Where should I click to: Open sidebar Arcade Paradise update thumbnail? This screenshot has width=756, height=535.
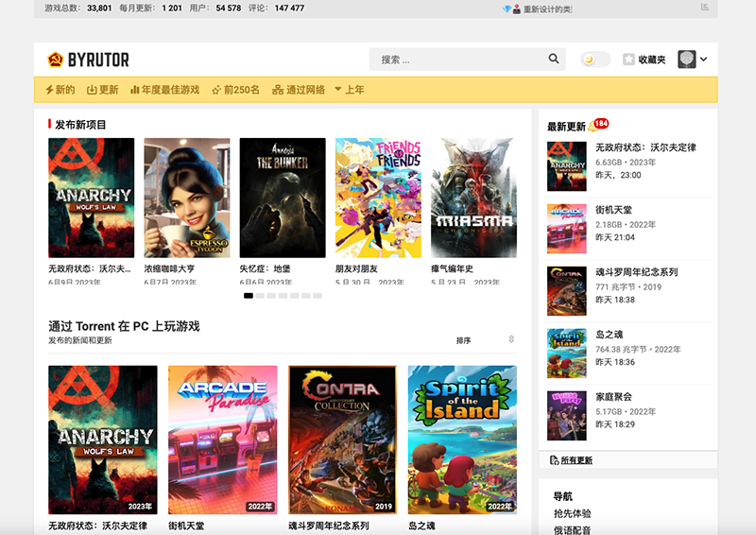pos(567,229)
